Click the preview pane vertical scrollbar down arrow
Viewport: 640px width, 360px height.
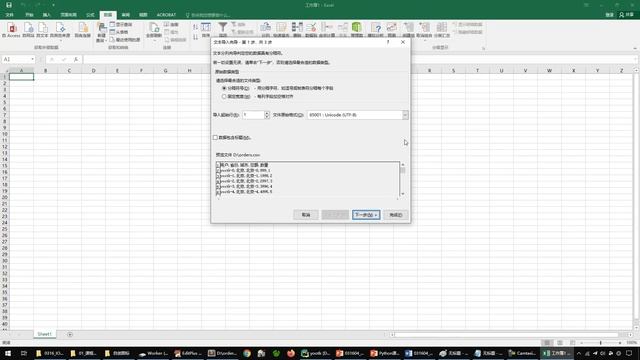(403, 194)
